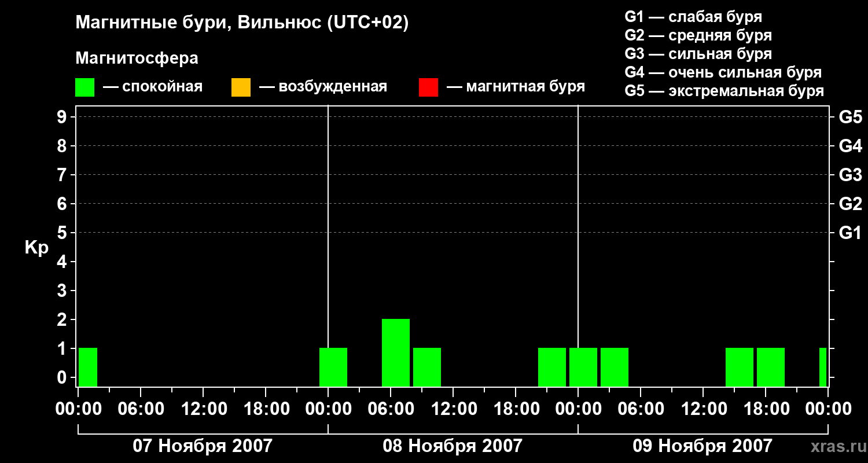Click the chart title 'Магнитные бури, Вильнюс (UTC+02)'
Image resolution: width=868 pixels, height=463 pixels.
pos(242,23)
